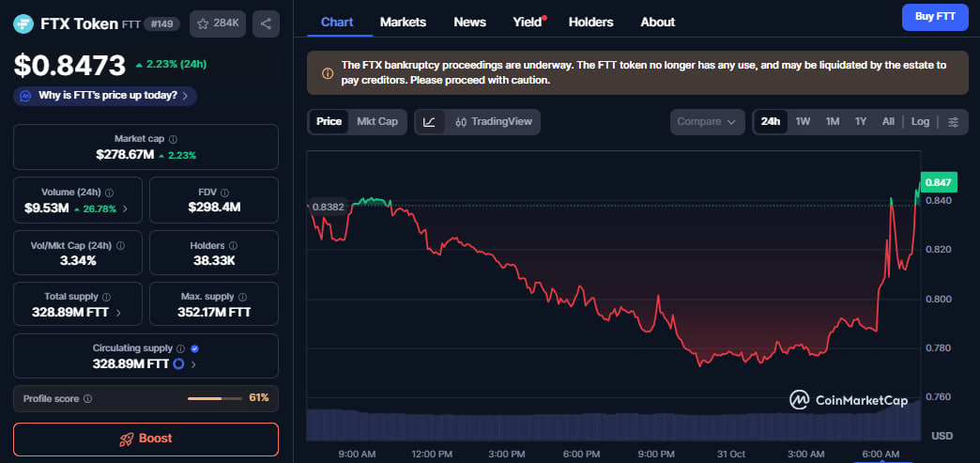Open the Compare dropdown
The height and width of the screenshot is (463, 980).
[x=707, y=122]
